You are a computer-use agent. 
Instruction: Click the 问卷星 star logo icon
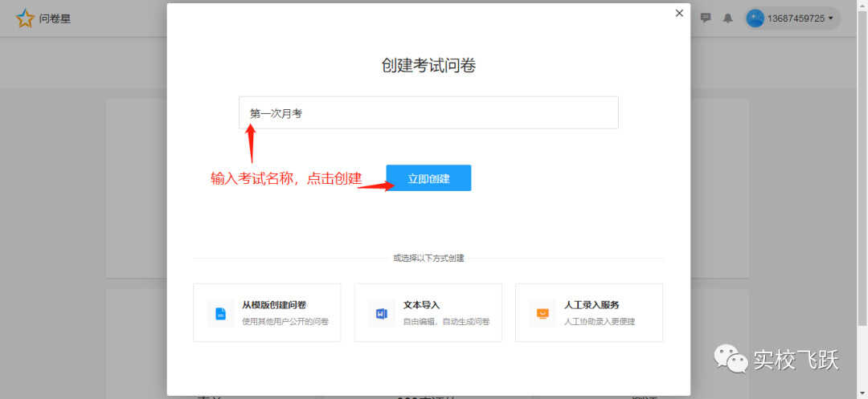click(x=25, y=18)
